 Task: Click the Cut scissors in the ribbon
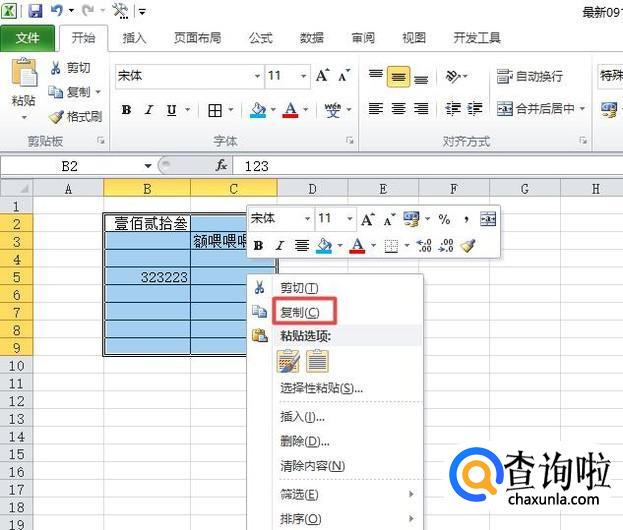55,68
